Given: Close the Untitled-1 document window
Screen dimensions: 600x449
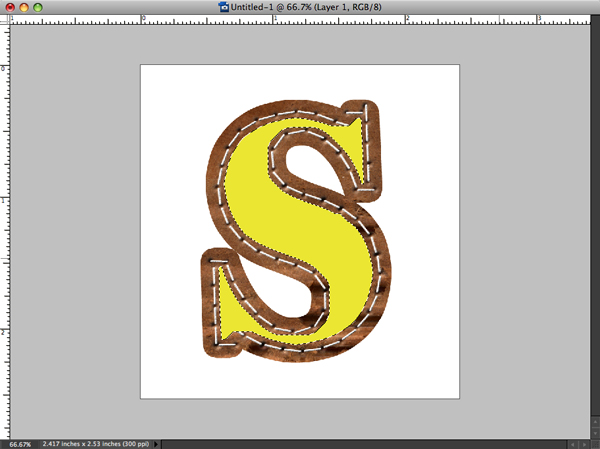Looking at the screenshot, I should point(9,7).
